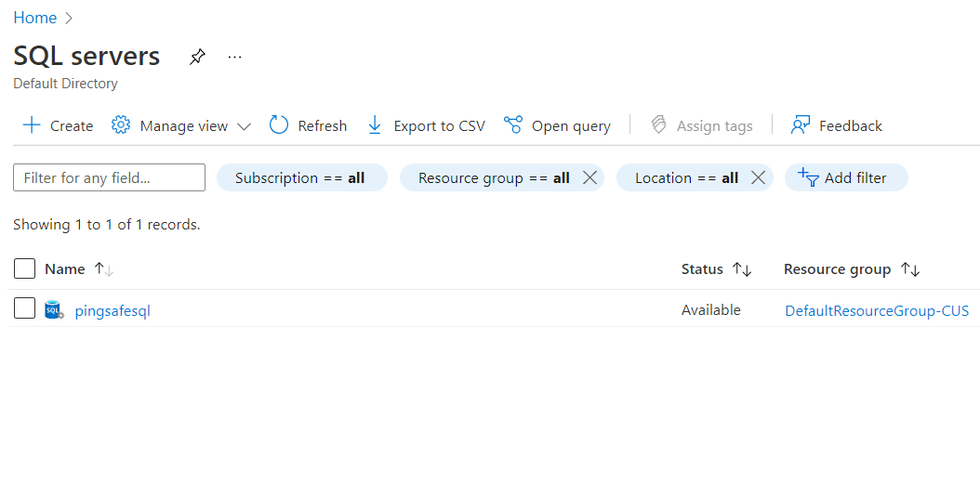This screenshot has width=980, height=497.
Task: Click the pingsafesql SQL server icon
Action: pyautogui.click(x=54, y=310)
